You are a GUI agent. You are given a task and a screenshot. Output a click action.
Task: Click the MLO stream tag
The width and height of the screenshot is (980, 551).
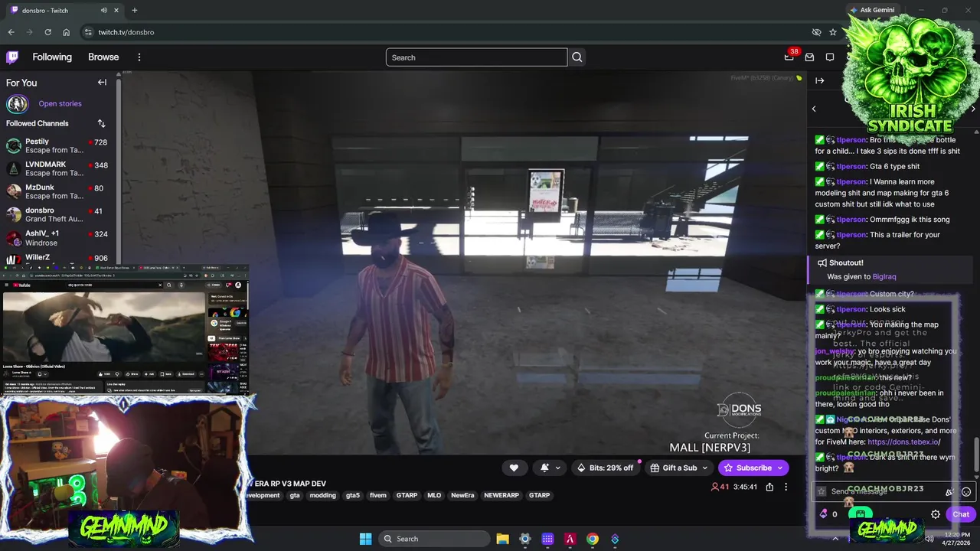[x=434, y=495]
